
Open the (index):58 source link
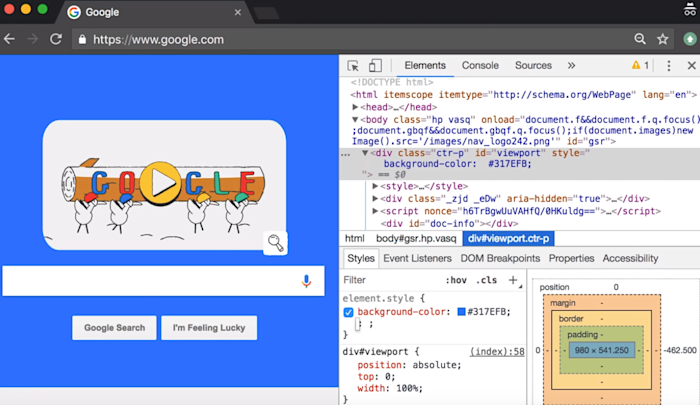tap(497, 352)
